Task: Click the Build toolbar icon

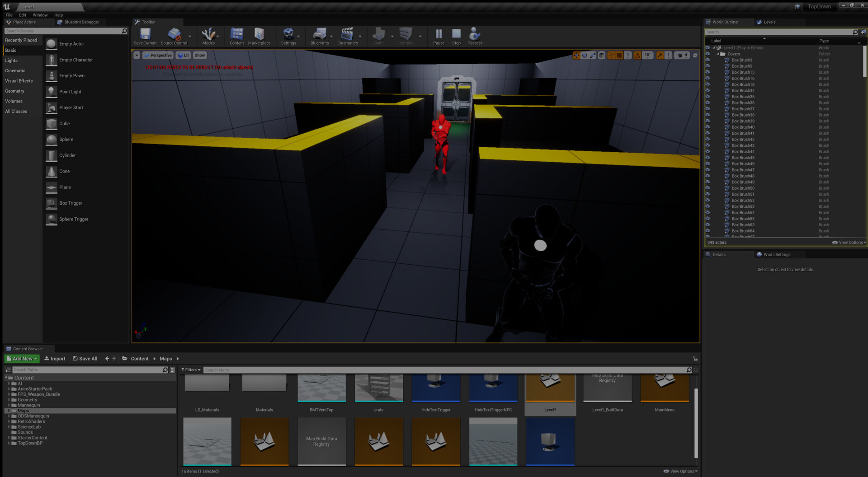Action: pos(379,36)
